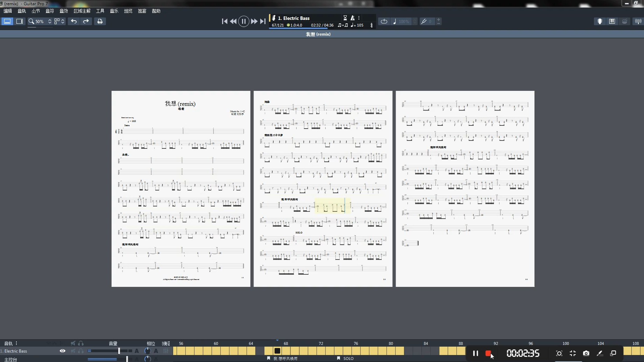
Task: Open the 小节 menu
Action: coord(36,11)
